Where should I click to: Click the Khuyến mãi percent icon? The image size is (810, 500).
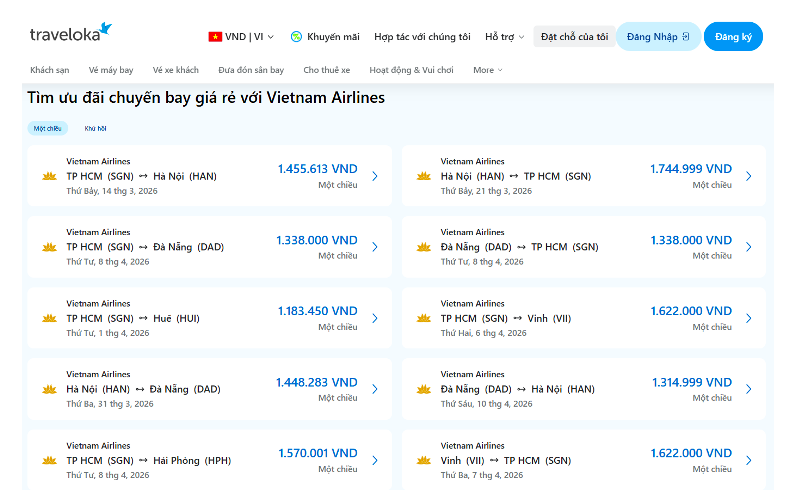point(296,37)
